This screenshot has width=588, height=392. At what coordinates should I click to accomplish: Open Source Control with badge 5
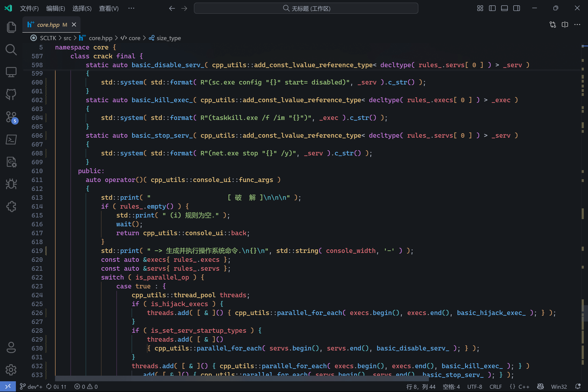pyautogui.click(x=11, y=117)
